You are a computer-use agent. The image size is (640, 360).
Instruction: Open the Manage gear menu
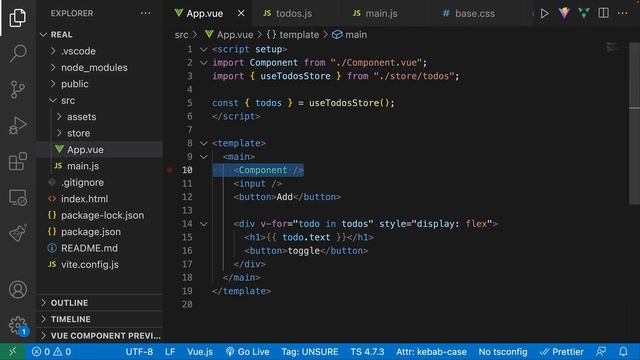[x=18, y=325]
